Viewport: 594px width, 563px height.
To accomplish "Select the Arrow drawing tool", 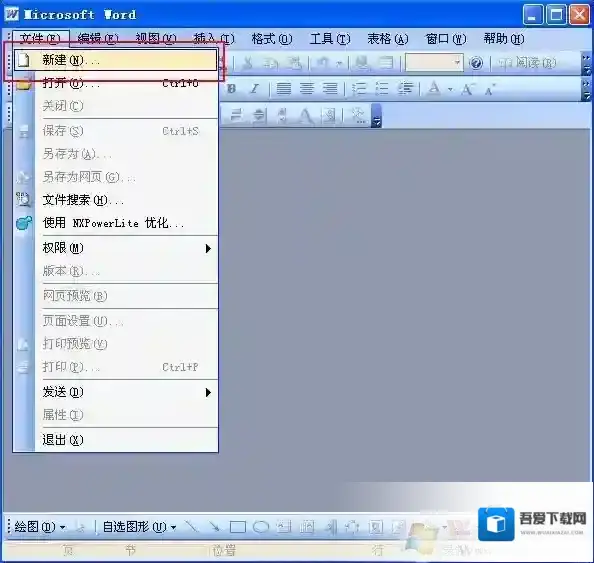I will point(214,527).
